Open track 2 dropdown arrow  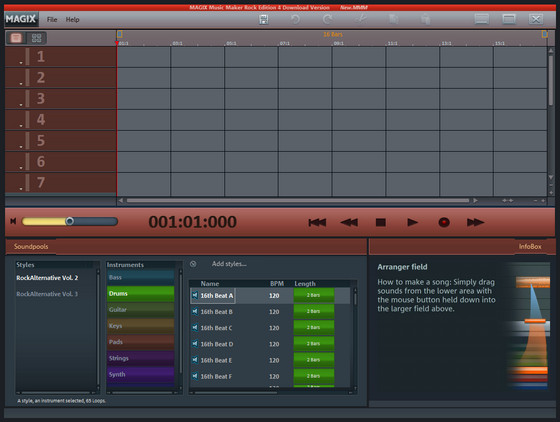[x=21, y=84]
